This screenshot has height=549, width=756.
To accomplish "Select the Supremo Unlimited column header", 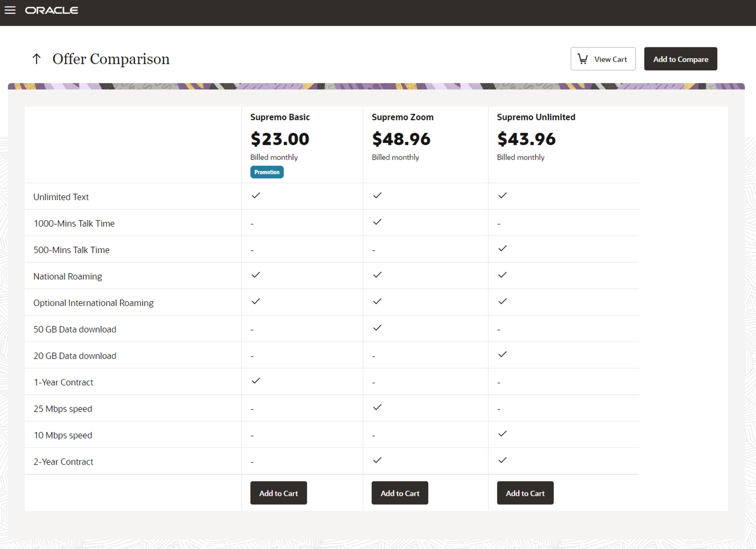I will [x=536, y=117].
